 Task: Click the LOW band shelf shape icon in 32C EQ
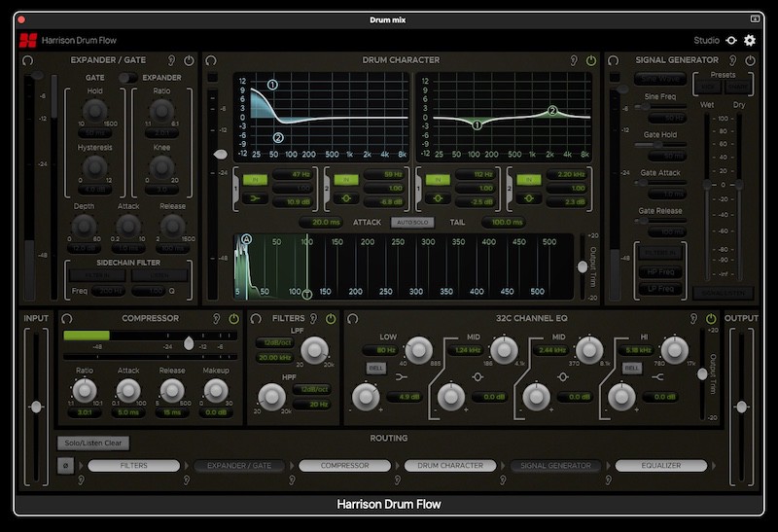pyautogui.click(x=402, y=377)
